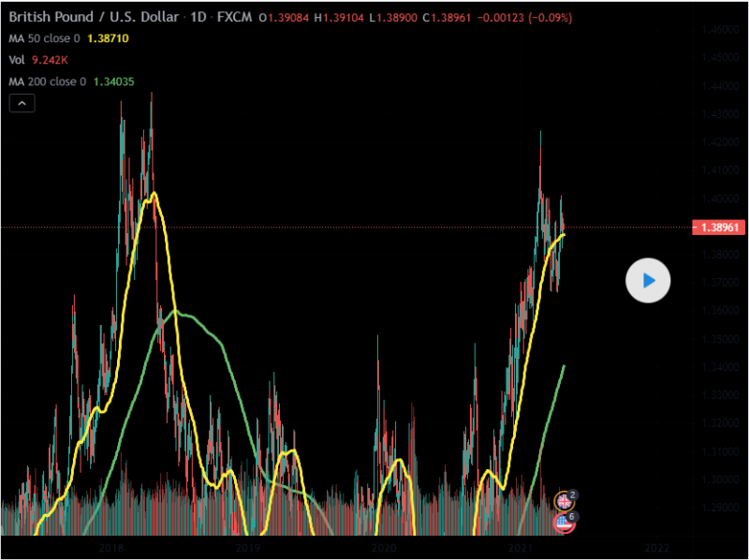Click the 2018 label on the time axis

(111, 547)
